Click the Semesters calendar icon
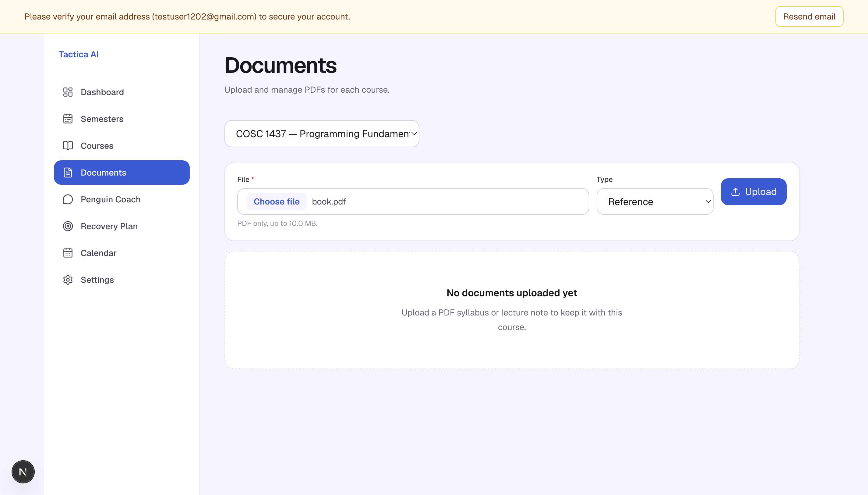The width and height of the screenshot is (868, 495). click(68, 119)
